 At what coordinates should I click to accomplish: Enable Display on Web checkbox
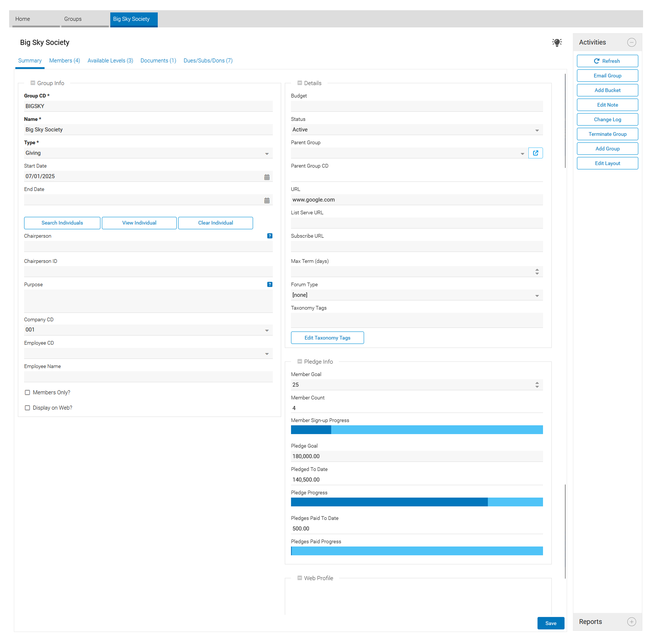27,408
